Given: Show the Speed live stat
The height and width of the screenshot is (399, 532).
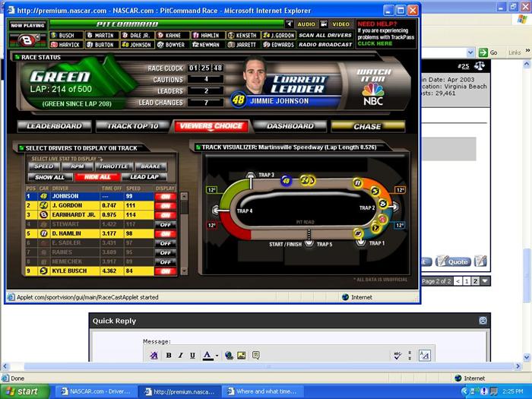Looking at the screenshot, I should point(44,166).
